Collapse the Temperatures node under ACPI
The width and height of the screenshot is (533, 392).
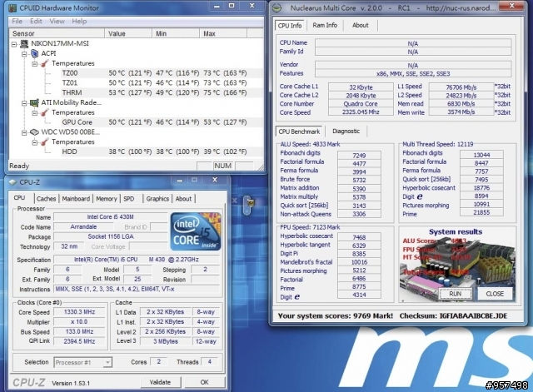(x=34, y=63)
